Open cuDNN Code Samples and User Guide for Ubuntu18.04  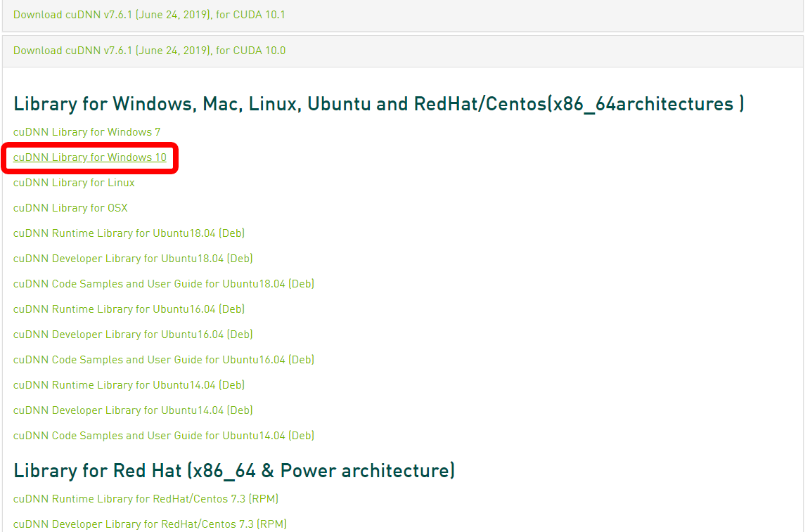tap(164, 283)
